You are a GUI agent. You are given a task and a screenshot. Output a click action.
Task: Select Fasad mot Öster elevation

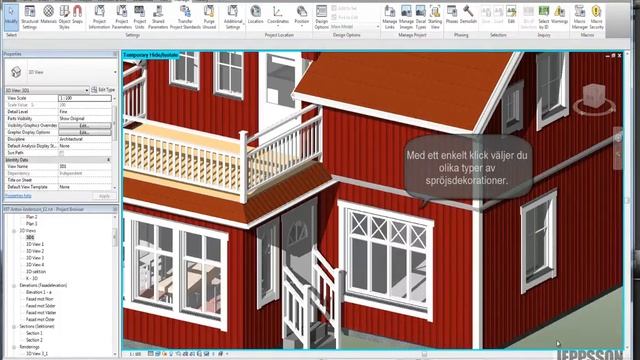tap(40, 319)
